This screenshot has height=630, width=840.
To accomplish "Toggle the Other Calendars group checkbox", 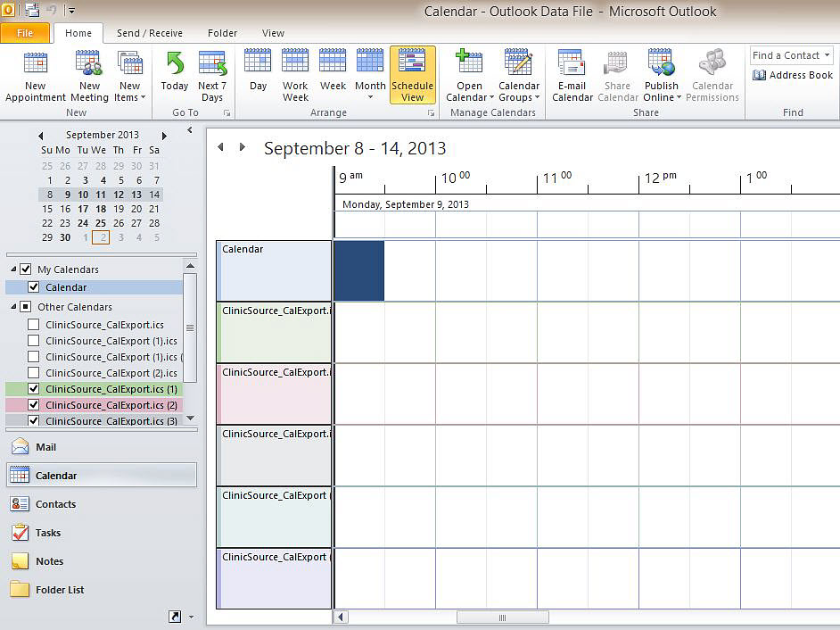I will (x=25, y=307).
